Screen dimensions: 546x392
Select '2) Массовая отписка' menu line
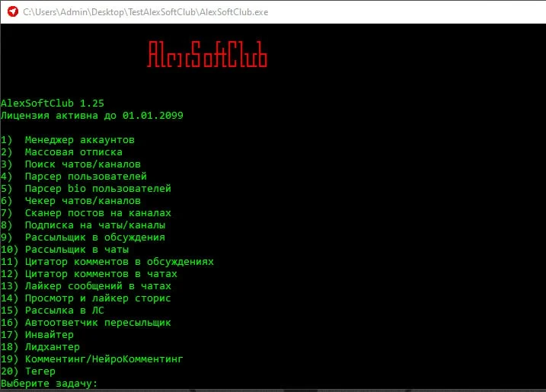click(62, 152)
